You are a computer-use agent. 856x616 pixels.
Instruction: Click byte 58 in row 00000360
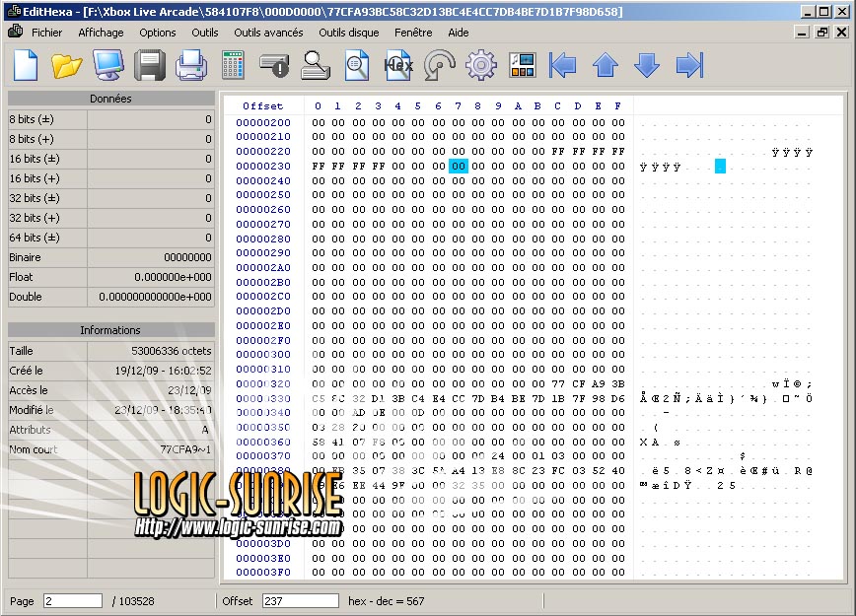[319, 442]
